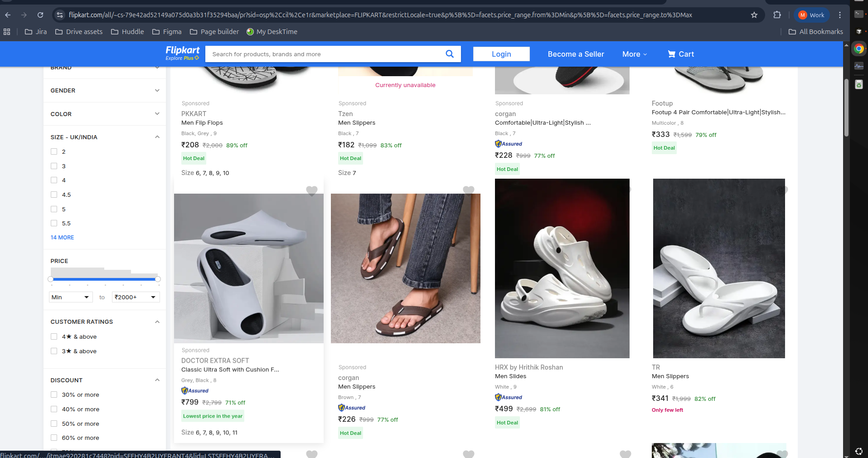This screenshot has width=868, height=458.
Task: Click the minimum price slider handle
Action: point(51,279)
